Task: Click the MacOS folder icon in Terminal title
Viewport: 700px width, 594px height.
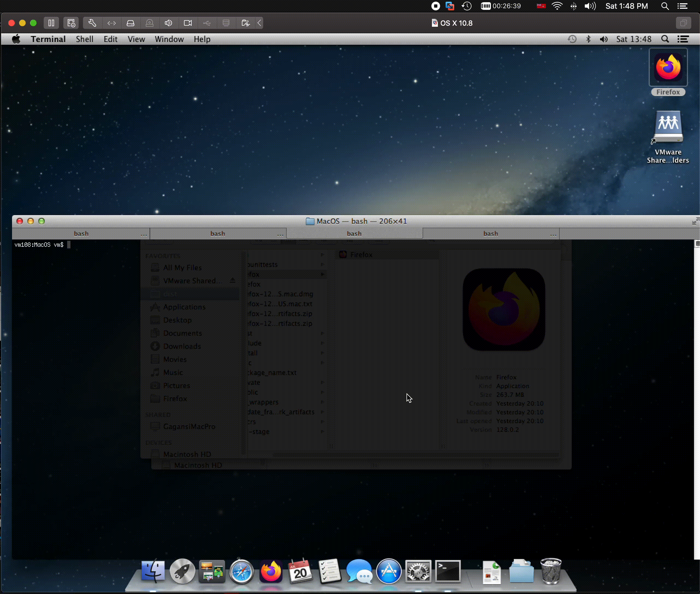Action: click(x=310, y=221)
